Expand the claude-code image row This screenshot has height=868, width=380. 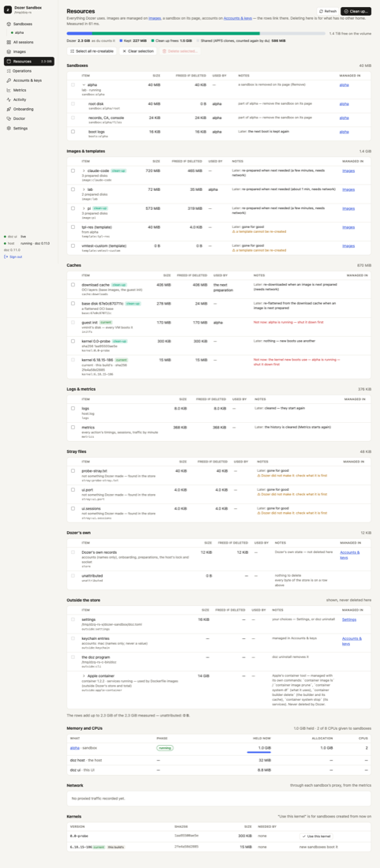84,170
